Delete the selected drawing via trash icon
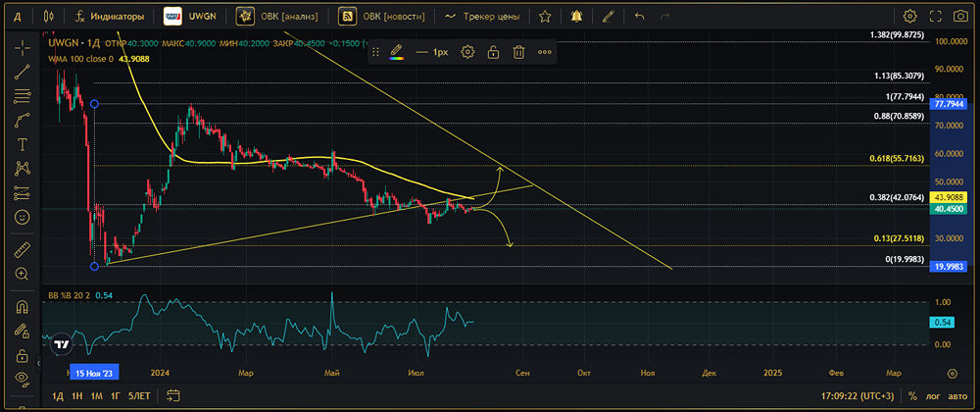 517,52
